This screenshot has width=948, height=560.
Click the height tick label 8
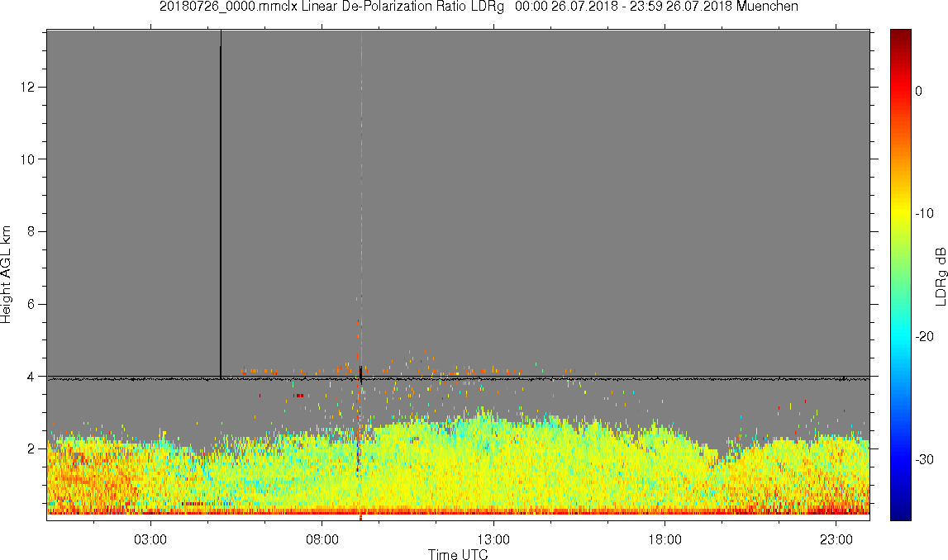pyautogui.click(x=32, y=232)
